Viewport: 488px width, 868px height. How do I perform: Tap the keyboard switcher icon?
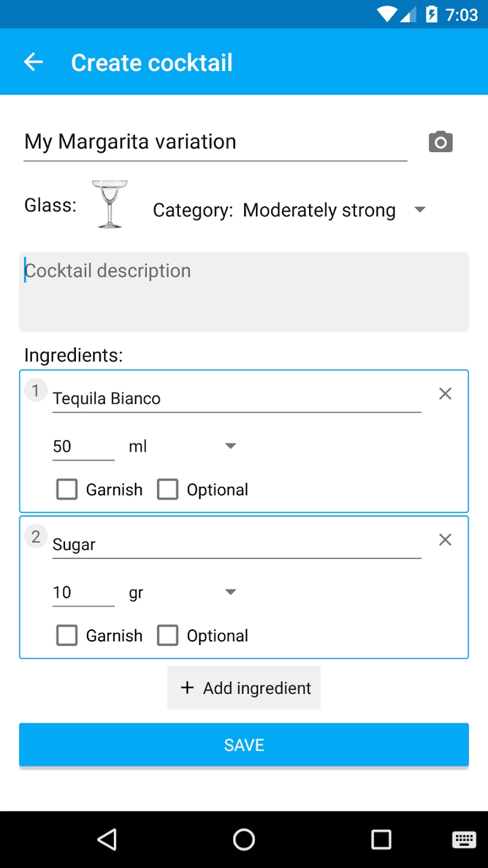coord(464,839)
